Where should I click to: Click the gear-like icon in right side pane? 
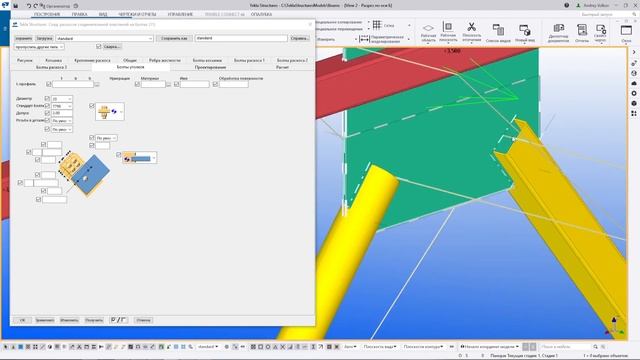tap(634, 93)
